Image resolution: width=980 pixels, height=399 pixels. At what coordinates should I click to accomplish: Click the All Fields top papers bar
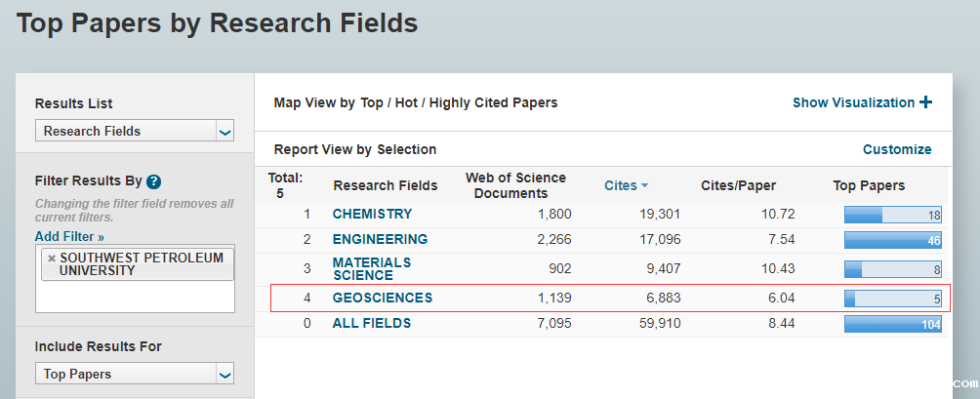892,324
